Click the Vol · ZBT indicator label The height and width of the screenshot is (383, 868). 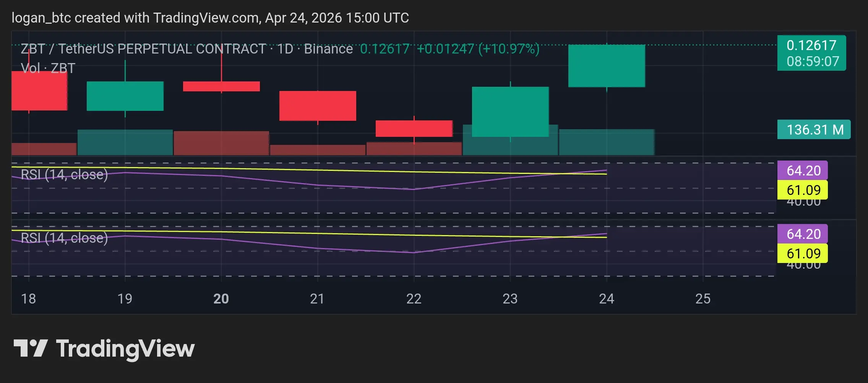click(48, 68)
